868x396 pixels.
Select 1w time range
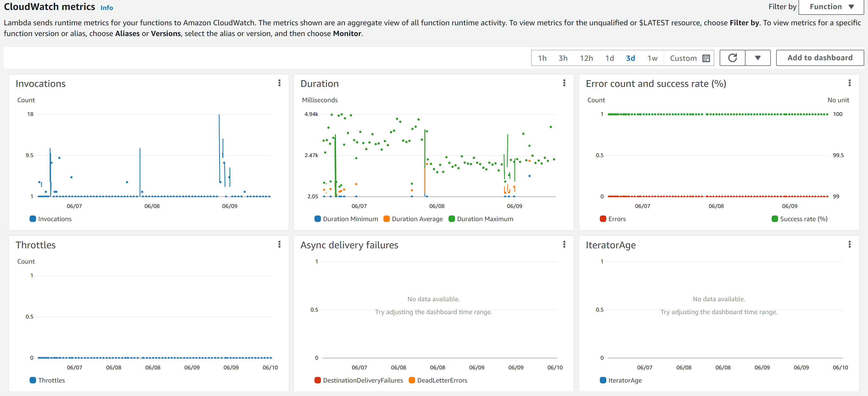652,58
